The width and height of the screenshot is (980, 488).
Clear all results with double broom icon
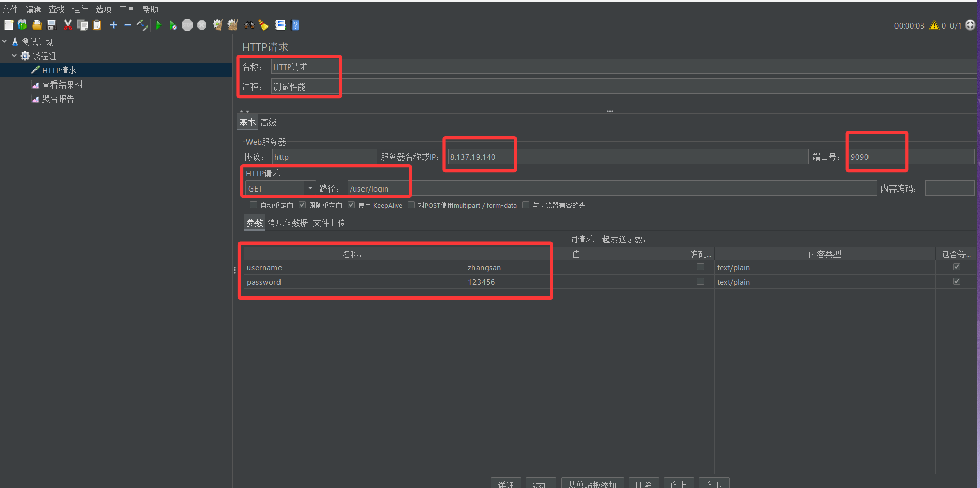233,25
